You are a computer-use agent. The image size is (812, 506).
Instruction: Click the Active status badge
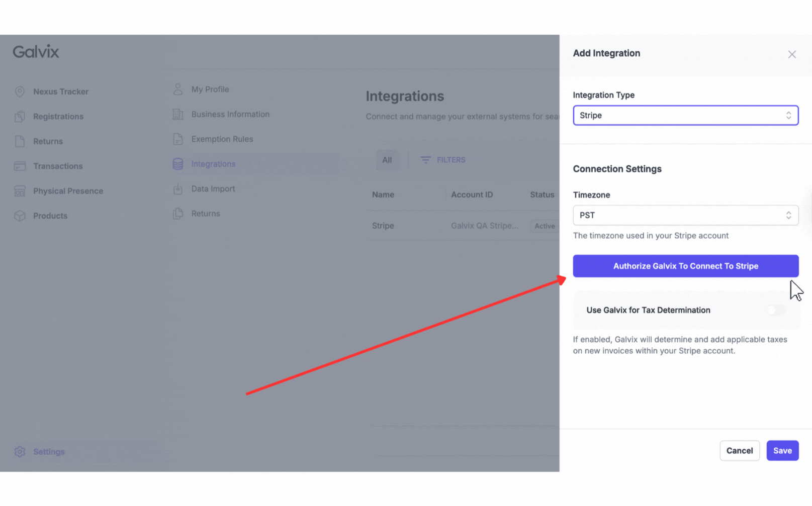[x=545, y=226]
